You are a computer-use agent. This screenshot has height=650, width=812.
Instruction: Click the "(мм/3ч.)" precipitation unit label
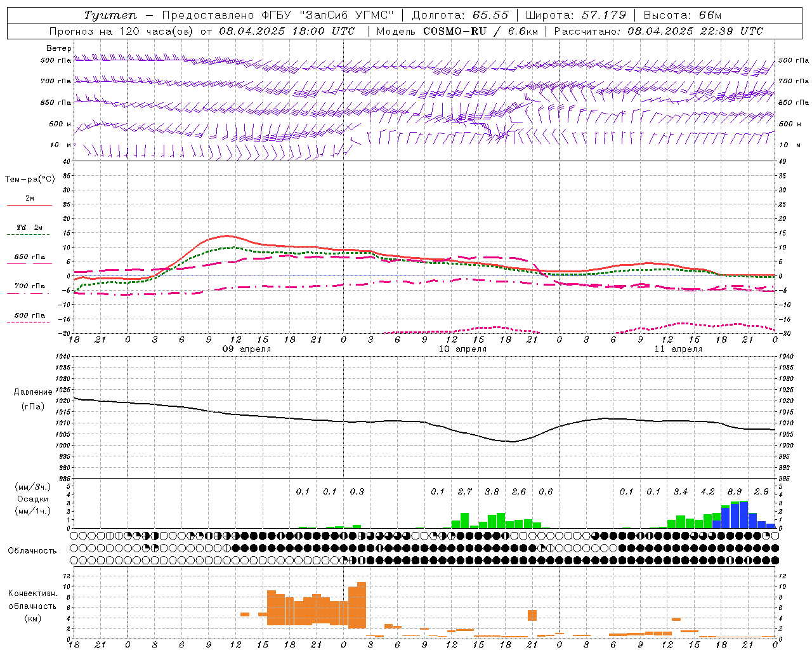coord(33,487)
